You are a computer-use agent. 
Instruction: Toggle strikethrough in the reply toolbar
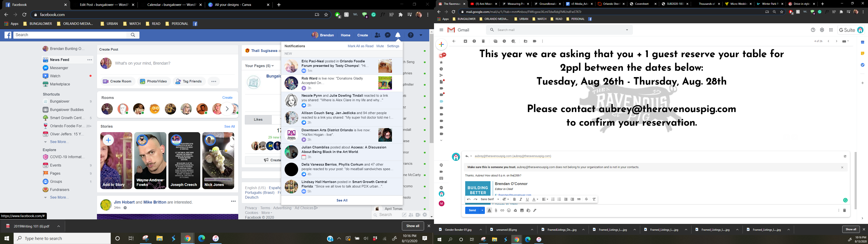[586, 199]
